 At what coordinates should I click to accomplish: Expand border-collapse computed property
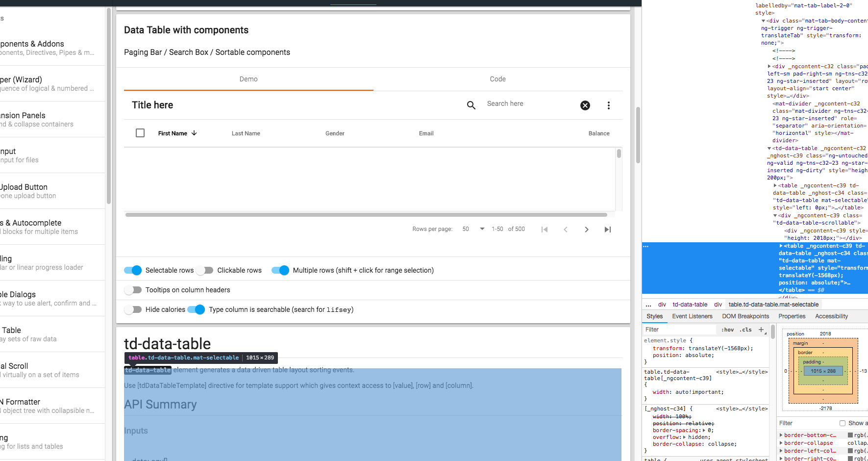coord(781,443)
